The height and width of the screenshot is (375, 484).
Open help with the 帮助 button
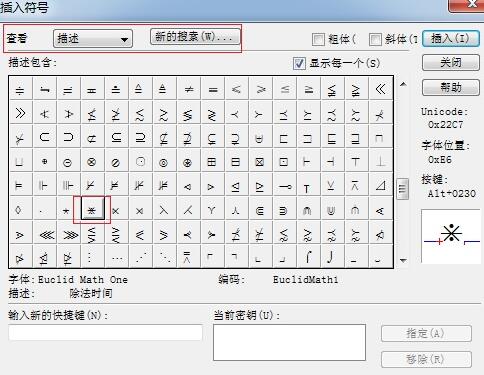pyautogui.click(x=451, y=87)
